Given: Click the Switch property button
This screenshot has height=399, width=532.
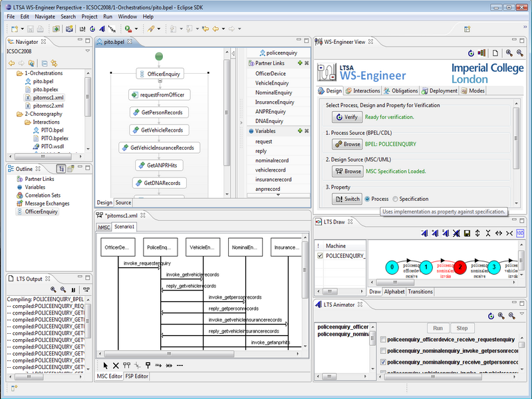Looking at the screenshot, I should click(347, 199).
